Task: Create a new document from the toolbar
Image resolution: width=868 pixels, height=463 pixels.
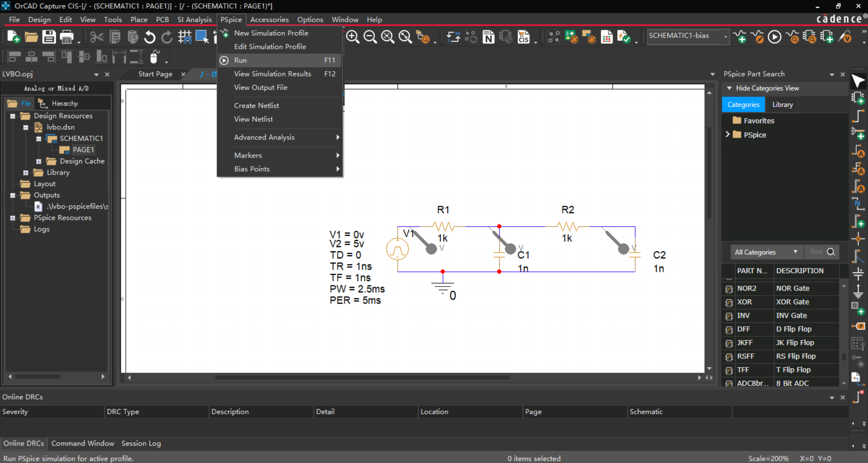Action: pos(14,37)
